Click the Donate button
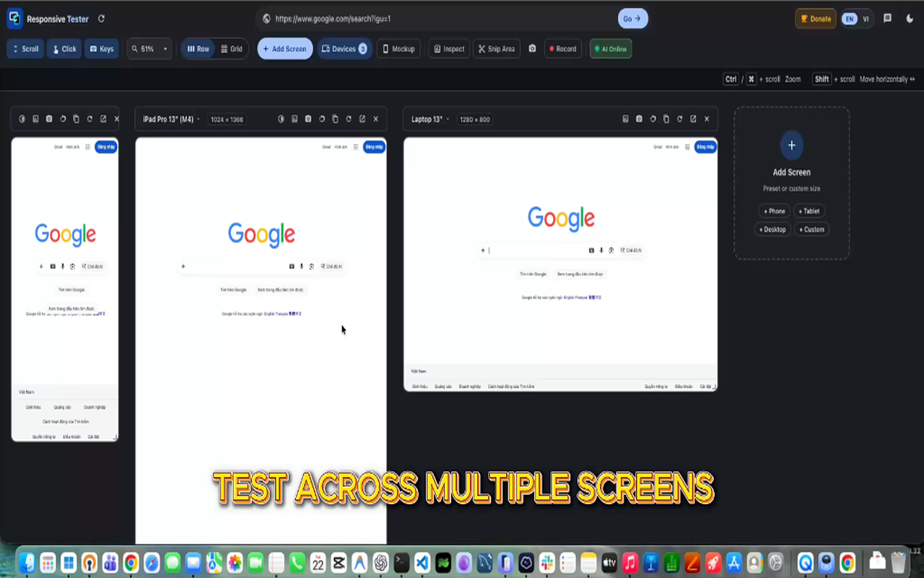 click(816, 19)
